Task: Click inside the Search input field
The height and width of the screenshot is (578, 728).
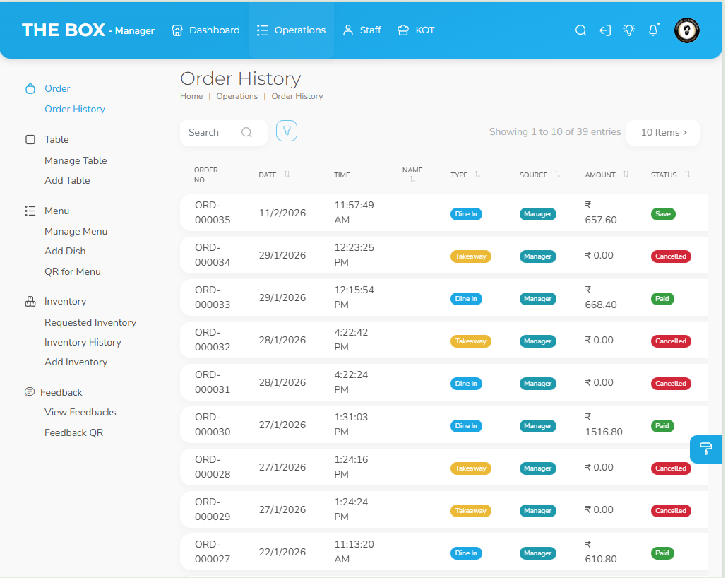Action: pos(212,132)
